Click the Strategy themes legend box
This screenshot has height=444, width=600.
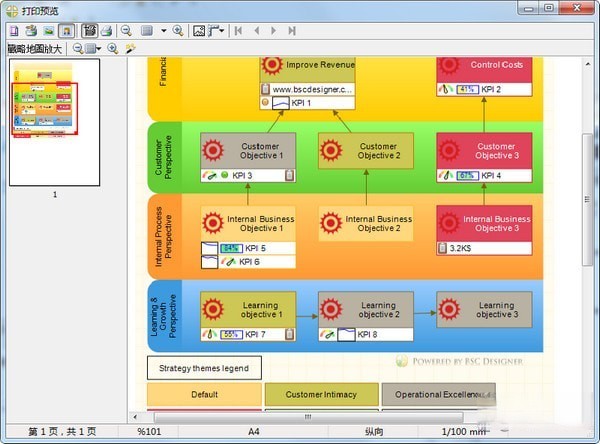pyautogui.click(x=204, y=368)
